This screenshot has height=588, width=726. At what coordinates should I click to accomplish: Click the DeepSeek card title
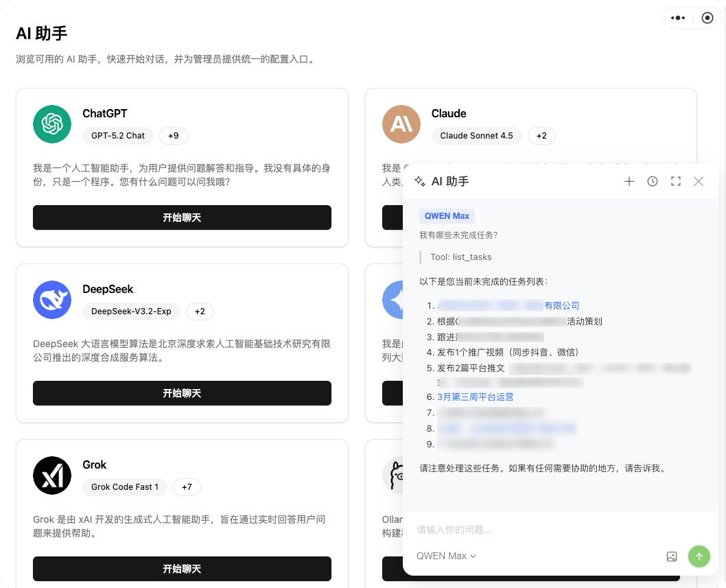tap(108, 289)
